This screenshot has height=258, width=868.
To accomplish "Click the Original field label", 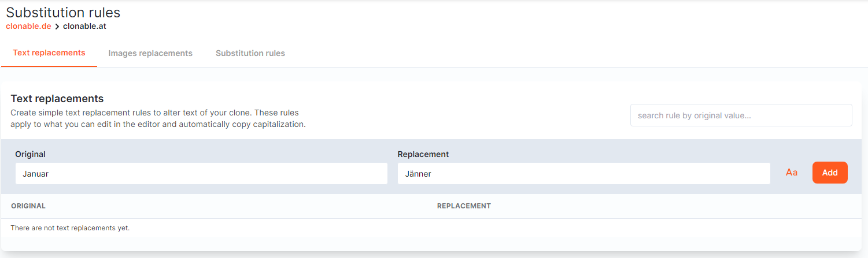I will (x=30, y=154).
